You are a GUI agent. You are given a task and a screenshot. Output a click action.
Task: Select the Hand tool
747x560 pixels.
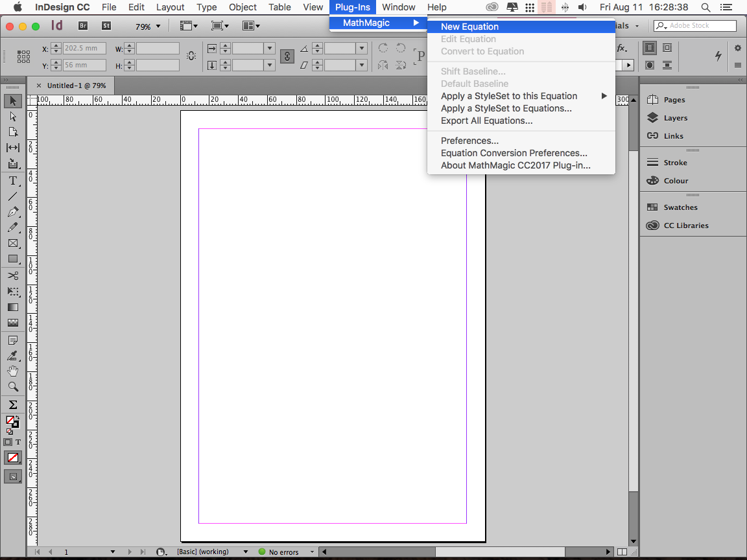point(13,371)
